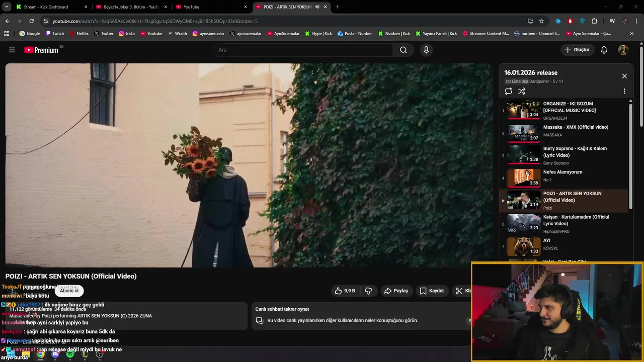Subscribe with Abone ol button
Viewport: 644px width, 362px height.
coord(69,291)
